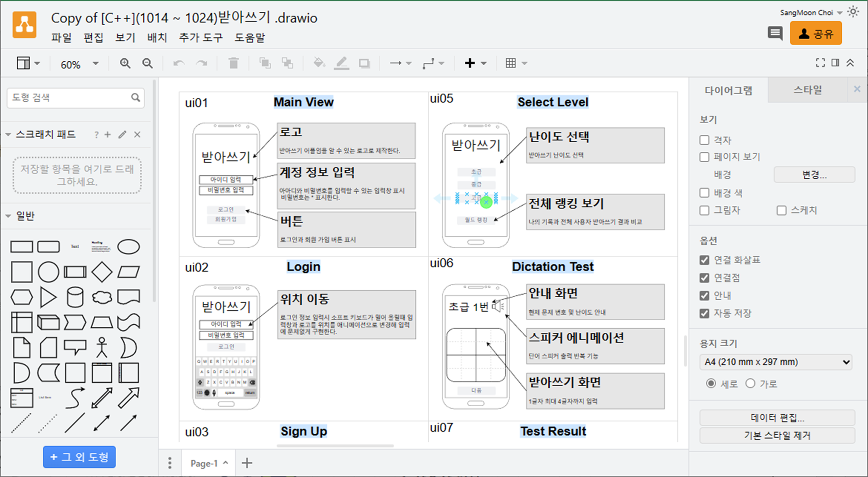This screenshot has width=868, height=477.
Task: Open the 편집 menu
Action: tap(93, 38)
